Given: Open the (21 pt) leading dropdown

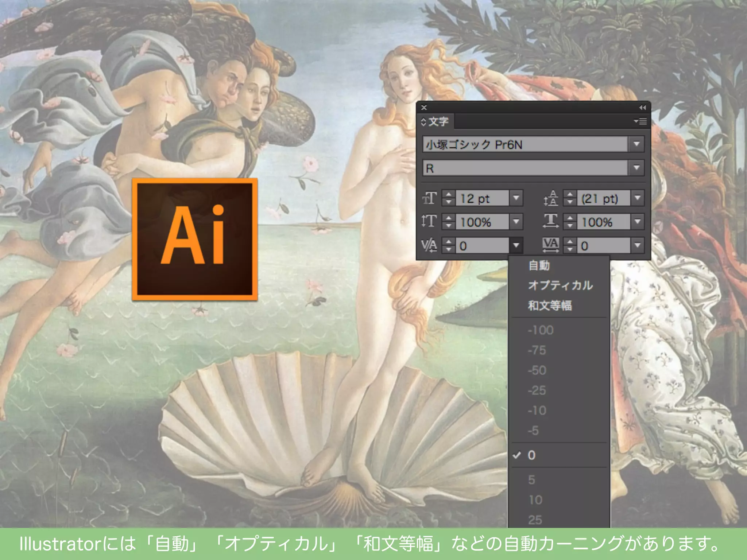Looking at the screenshot, I should [637, 198].
